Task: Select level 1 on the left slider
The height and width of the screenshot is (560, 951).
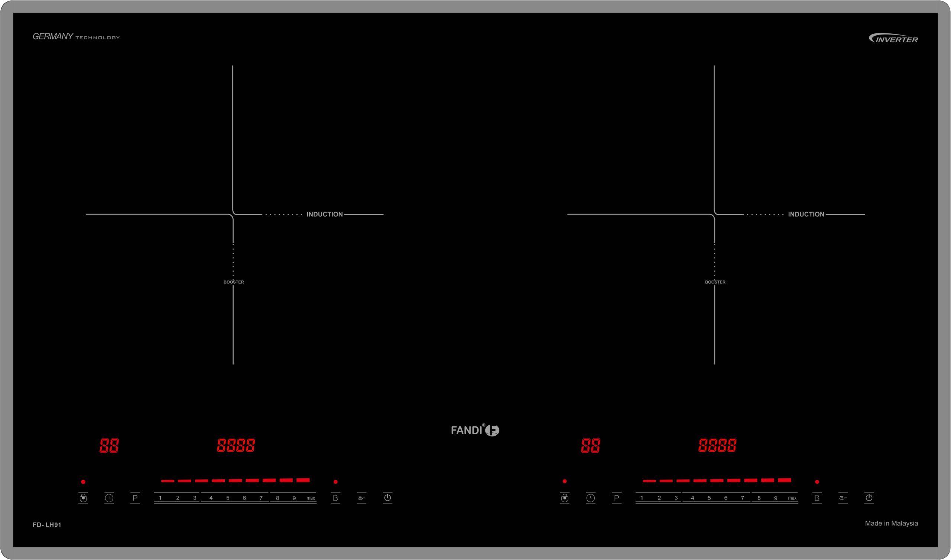Action: point(160,498)
